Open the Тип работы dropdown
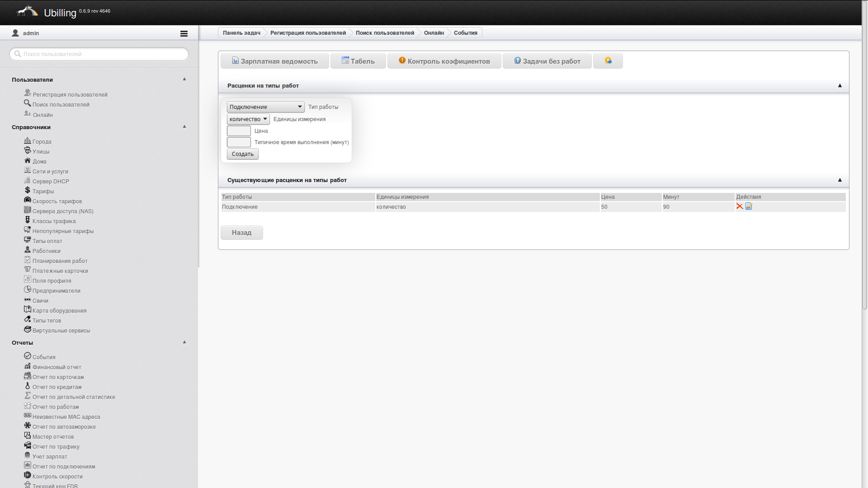Screen dimensions: 868x488 pos(265,107)
